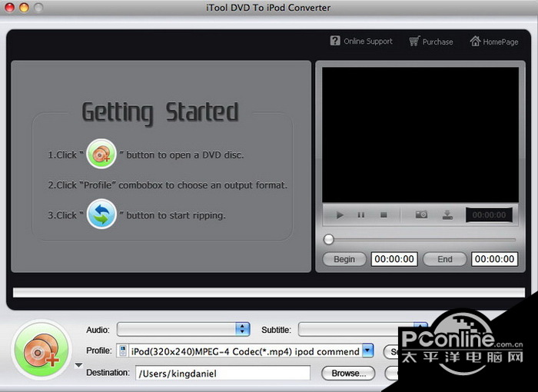Minimize the window with yellow button
Viewport: 538px width, 392px height.
[24, 7]
